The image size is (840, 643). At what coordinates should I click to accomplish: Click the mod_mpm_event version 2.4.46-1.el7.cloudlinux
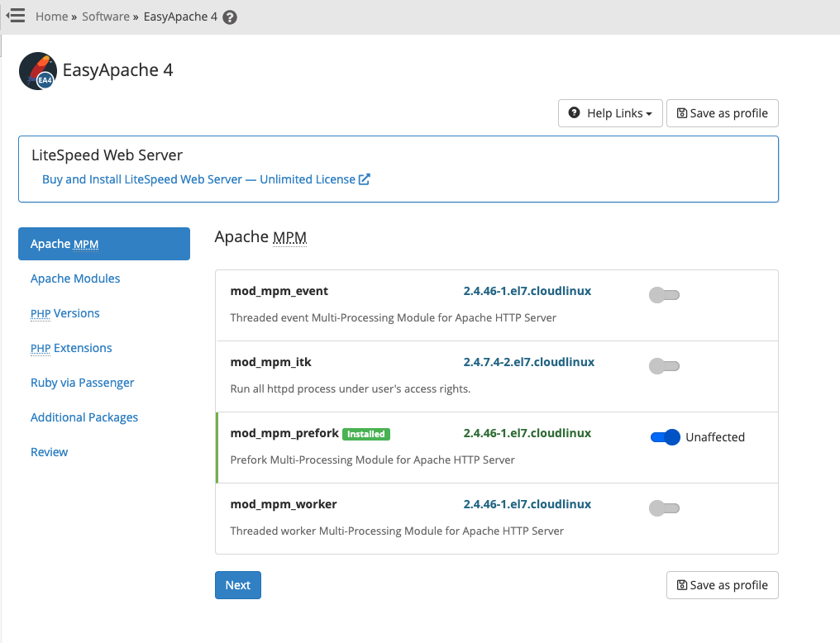pos(527,291)
